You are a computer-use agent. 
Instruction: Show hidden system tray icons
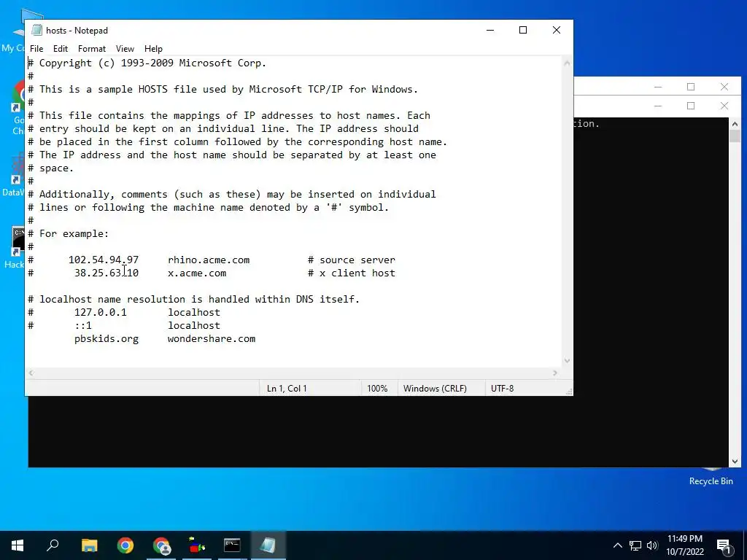617,545
